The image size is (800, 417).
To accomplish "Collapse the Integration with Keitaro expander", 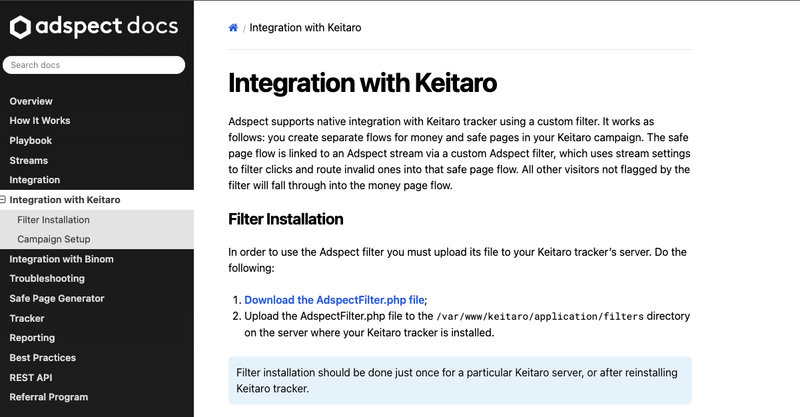I will [3, 200].
